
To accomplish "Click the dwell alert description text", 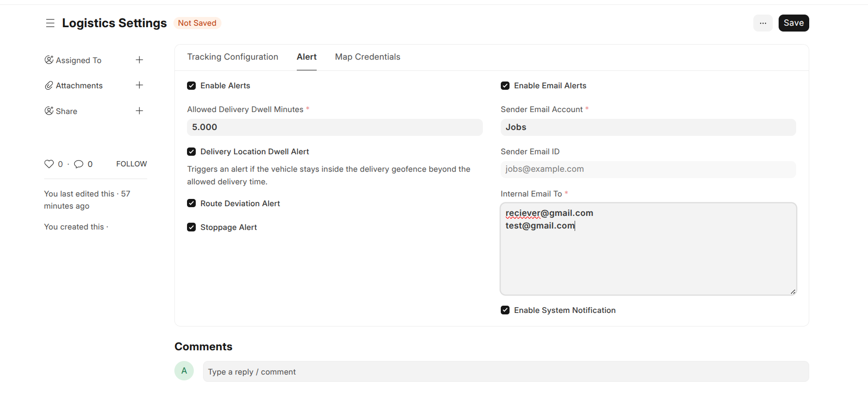I will tap(329, 176).
